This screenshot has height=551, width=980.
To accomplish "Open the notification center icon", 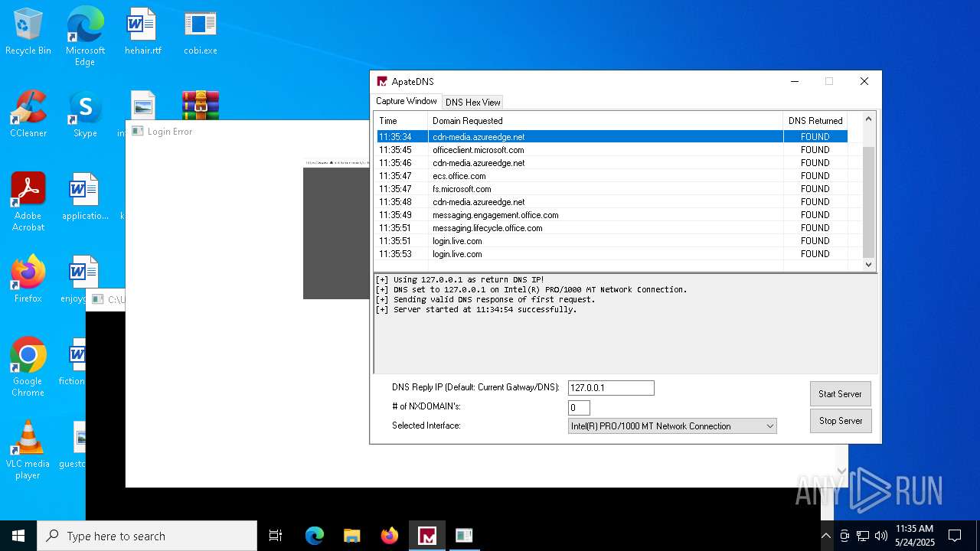I will pyautogui.click(x=955, y=536).
